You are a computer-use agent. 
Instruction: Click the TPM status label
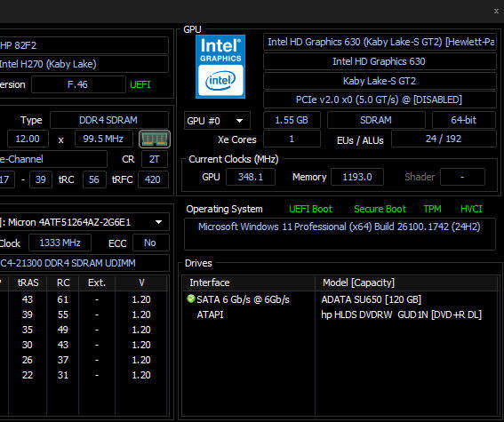click(x=432, y=209)
